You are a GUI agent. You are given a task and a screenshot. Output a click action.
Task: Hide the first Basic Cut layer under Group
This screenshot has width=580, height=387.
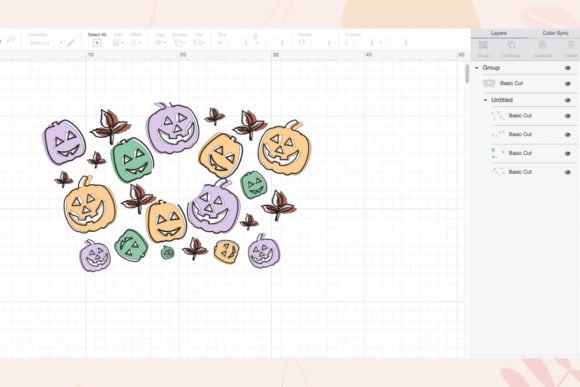pyautogui.click(x=568, y=84)
